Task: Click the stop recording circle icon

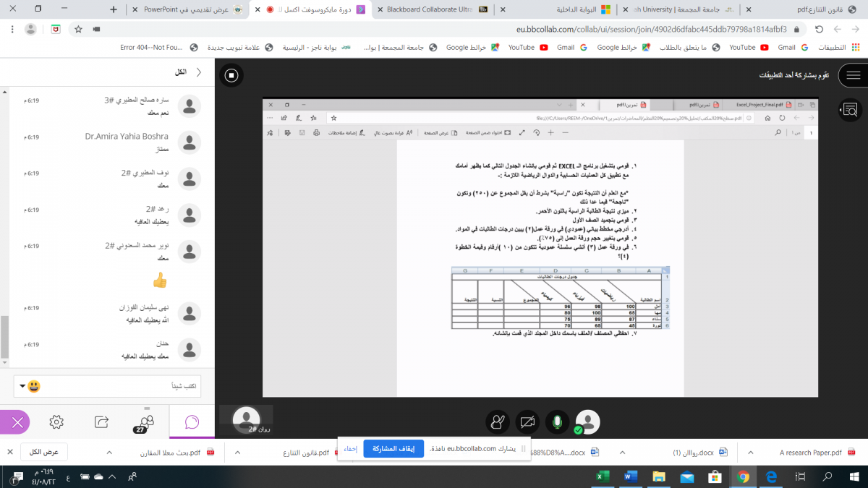Action: pos(231,75)
